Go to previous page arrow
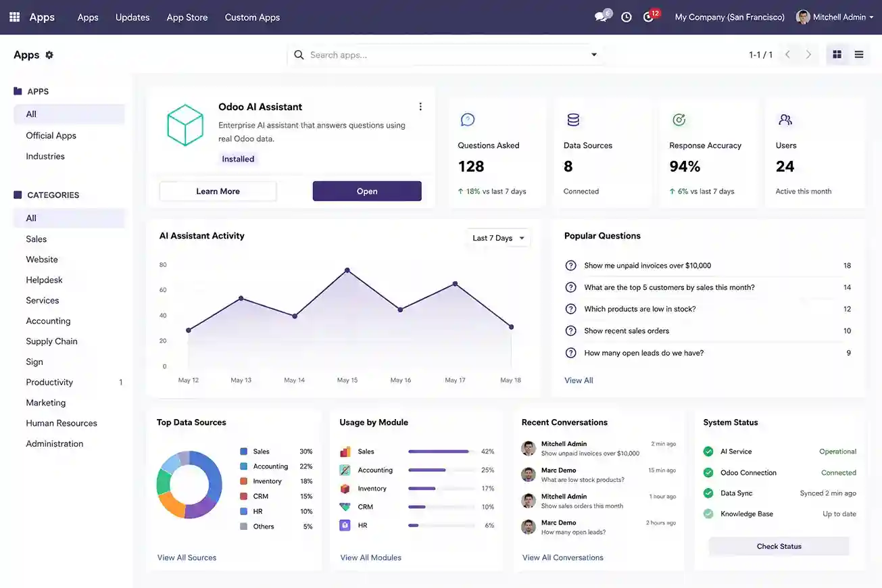Screen dimensions: 882x588 (787, 55)
